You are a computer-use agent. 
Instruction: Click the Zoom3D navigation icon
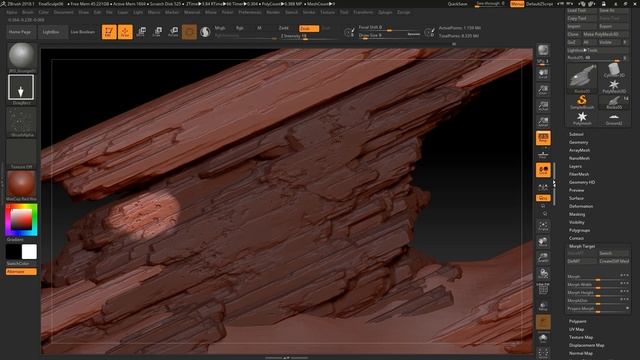pos(543,258)
